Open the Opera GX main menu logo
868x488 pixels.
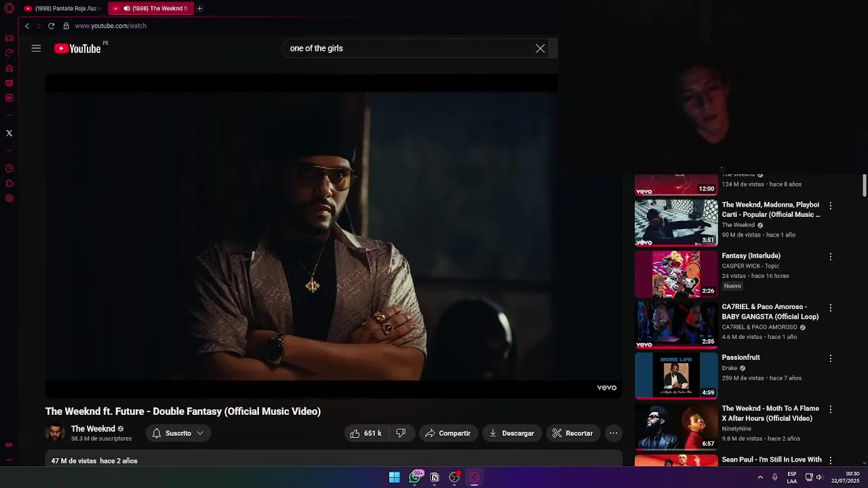pos(9,9)
